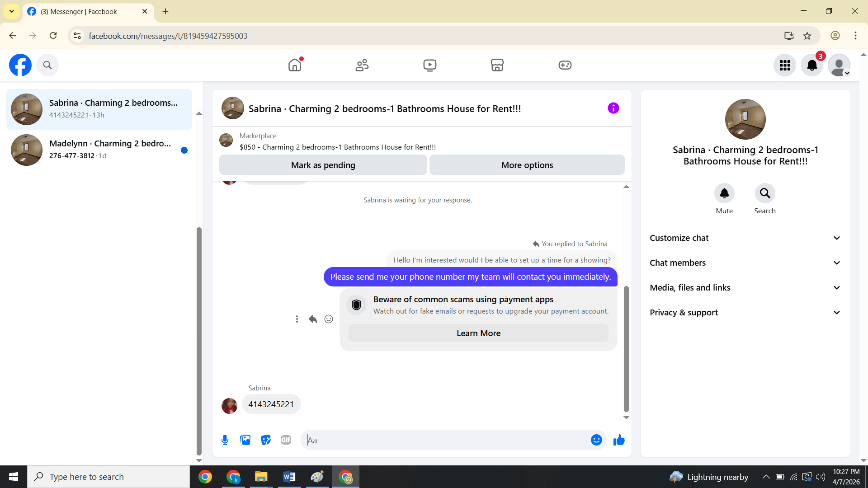
Task: Reply to the scam warning message
Action: click(x=313, y=319)
